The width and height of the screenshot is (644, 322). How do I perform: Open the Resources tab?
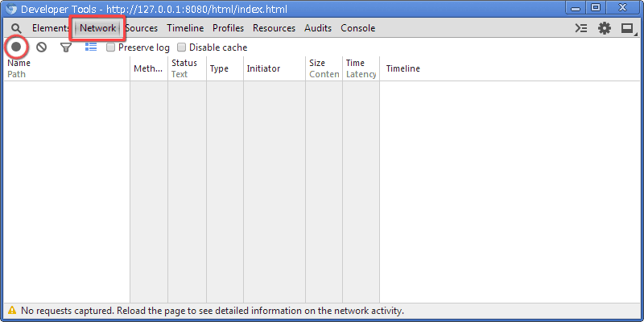274,28
